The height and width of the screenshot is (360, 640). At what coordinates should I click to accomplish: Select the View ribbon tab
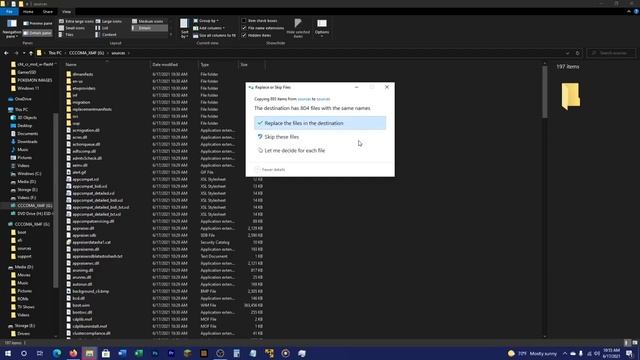tap(67, 12)
